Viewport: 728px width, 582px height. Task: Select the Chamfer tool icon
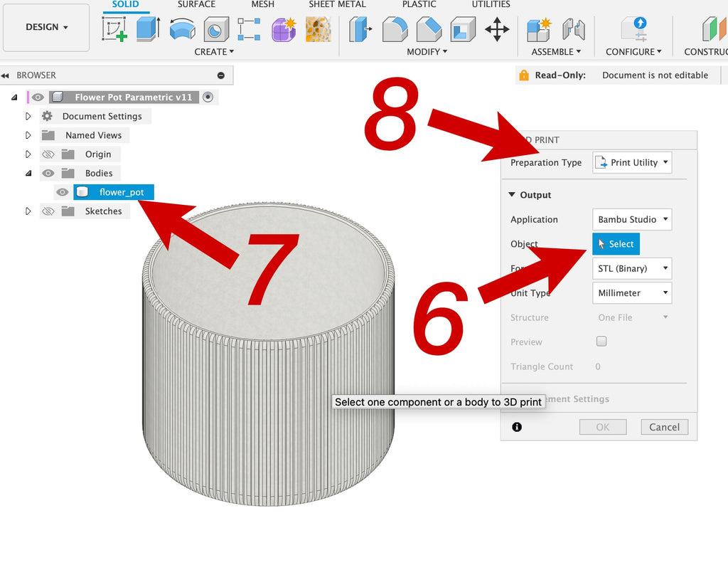coord(429,29)
